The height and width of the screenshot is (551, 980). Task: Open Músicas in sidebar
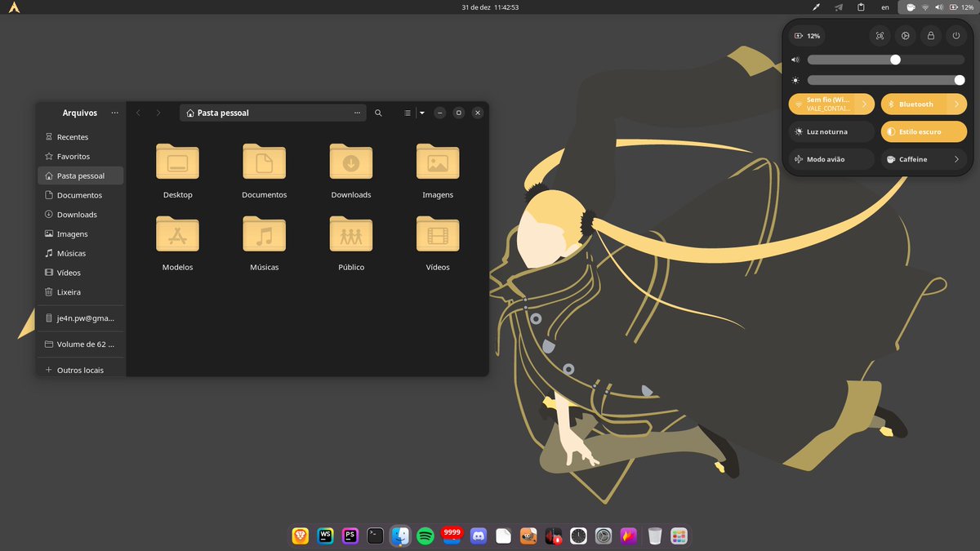pos(81,253)
